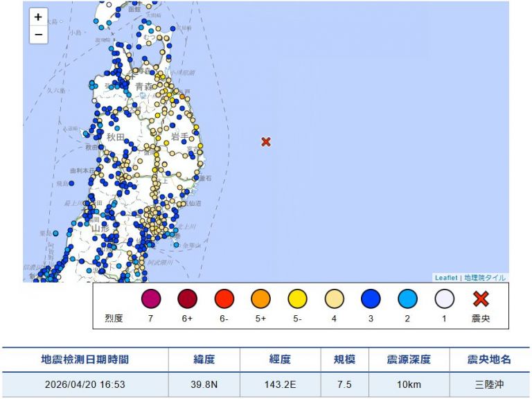This screenshot has height=399, width=532.
Task: Click the intensity 2 light blue legend circle
Action: (407, 299)
